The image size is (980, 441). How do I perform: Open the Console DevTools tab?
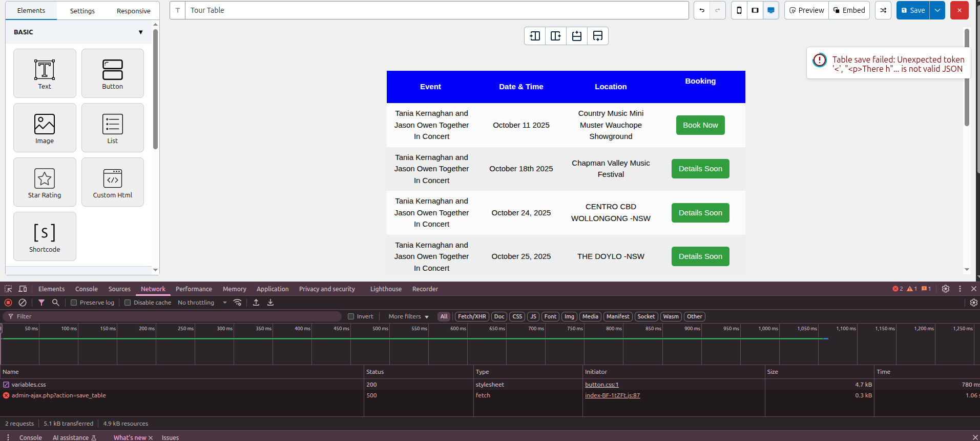tap(87, 289)
